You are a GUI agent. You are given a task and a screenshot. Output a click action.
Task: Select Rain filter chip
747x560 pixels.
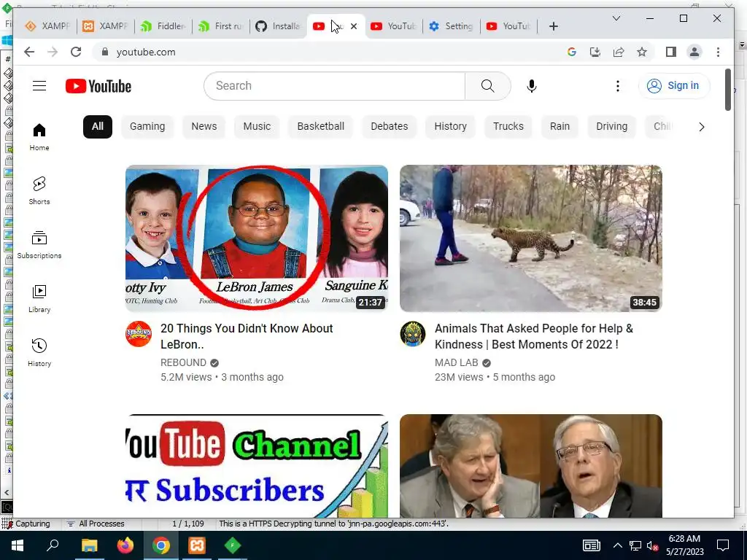[x=560, y=127]
